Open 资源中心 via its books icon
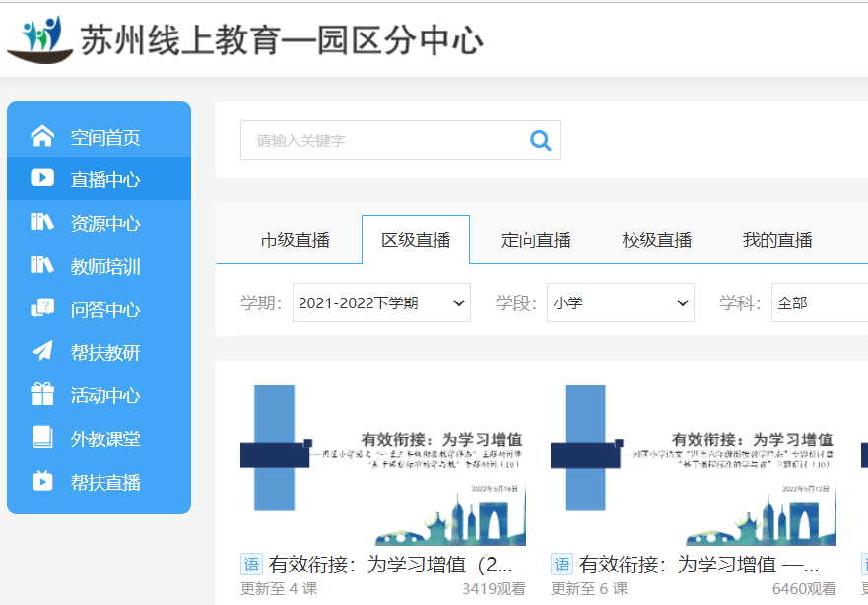This screenshot has width=868, height=605. click(40, 222)
